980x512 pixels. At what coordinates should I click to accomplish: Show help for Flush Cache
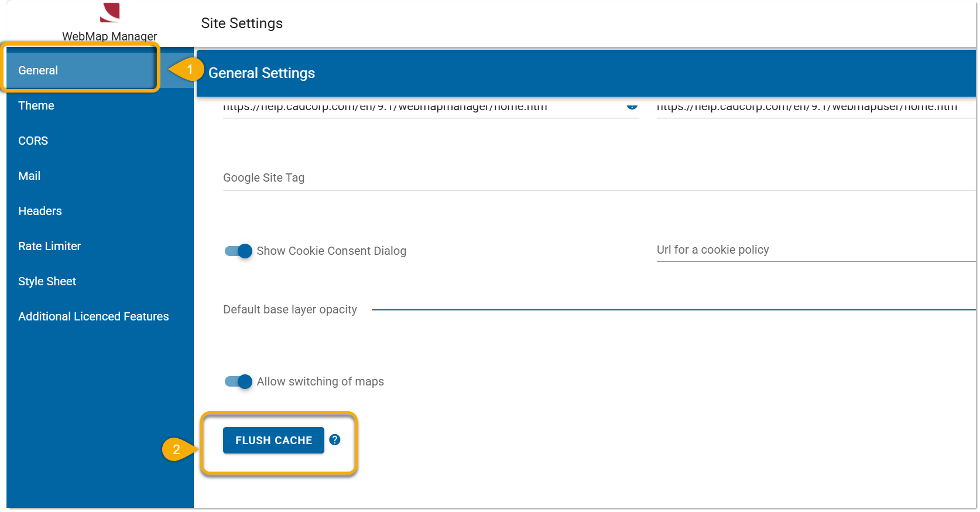pyautogui.click(x=335, y=439)
